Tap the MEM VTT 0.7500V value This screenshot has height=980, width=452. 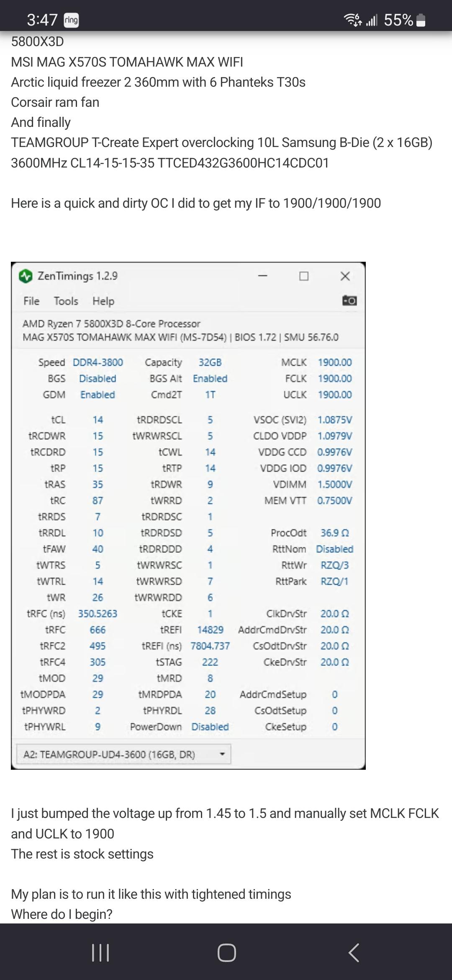point(335,500)
